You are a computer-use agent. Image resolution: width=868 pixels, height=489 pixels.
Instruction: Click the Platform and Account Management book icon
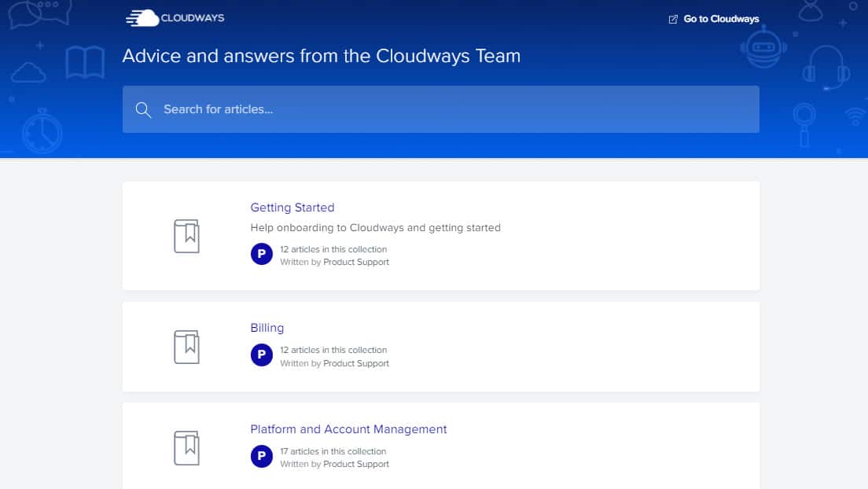186,447
